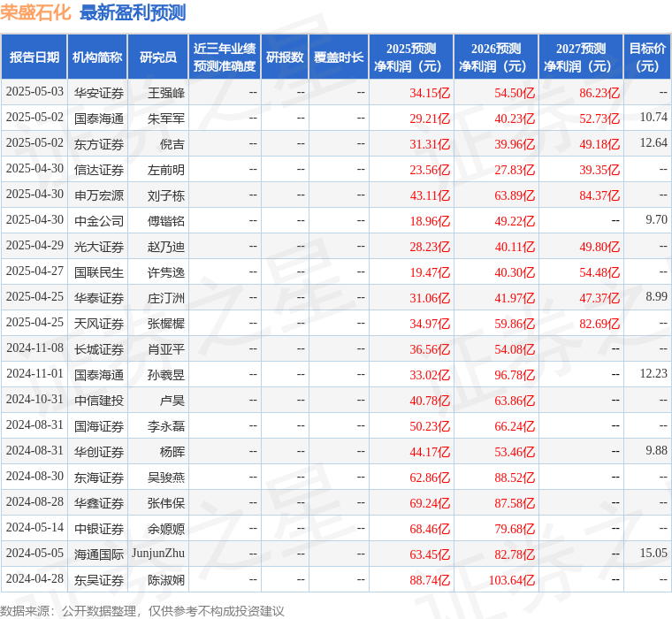The width and height of the screenshot is (672, 619).
Task: Click analyst name 王强峰
Action: pos(166,93)
